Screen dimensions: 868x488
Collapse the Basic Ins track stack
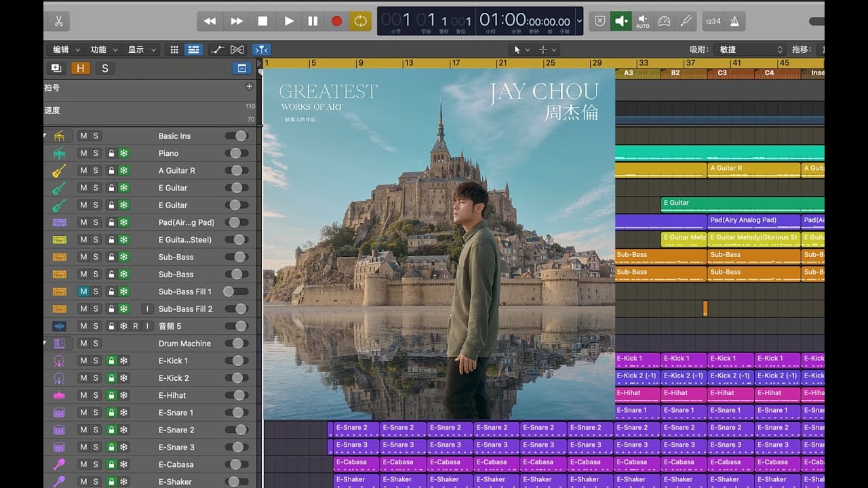coord(45,136)
